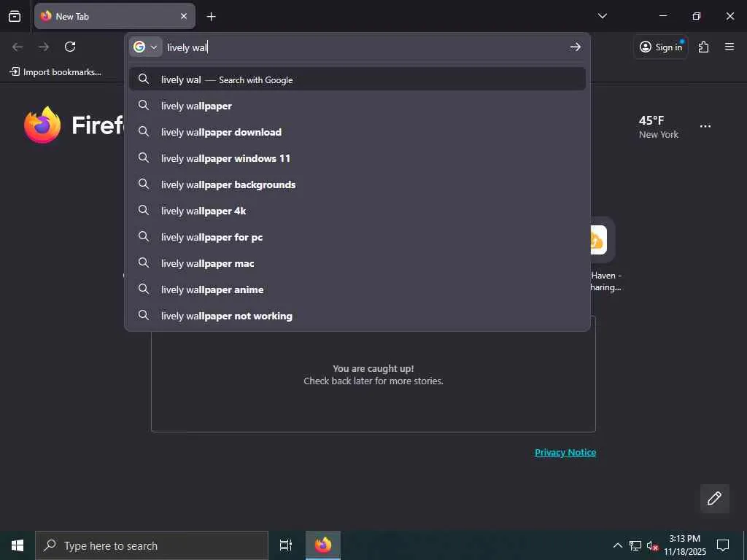Click the Firefox logo on the new tab page
747x560 pixels.
click(x=42, y=125)
